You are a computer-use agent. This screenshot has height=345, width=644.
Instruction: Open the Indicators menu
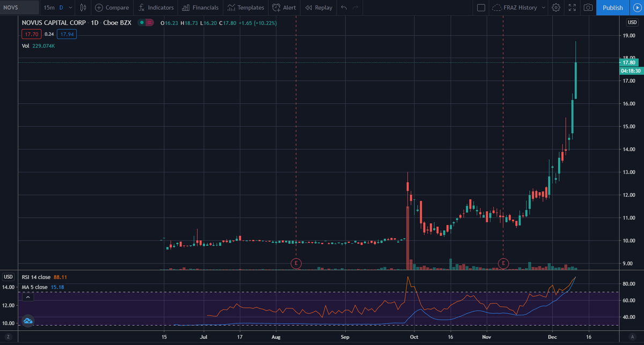point(156,8)
